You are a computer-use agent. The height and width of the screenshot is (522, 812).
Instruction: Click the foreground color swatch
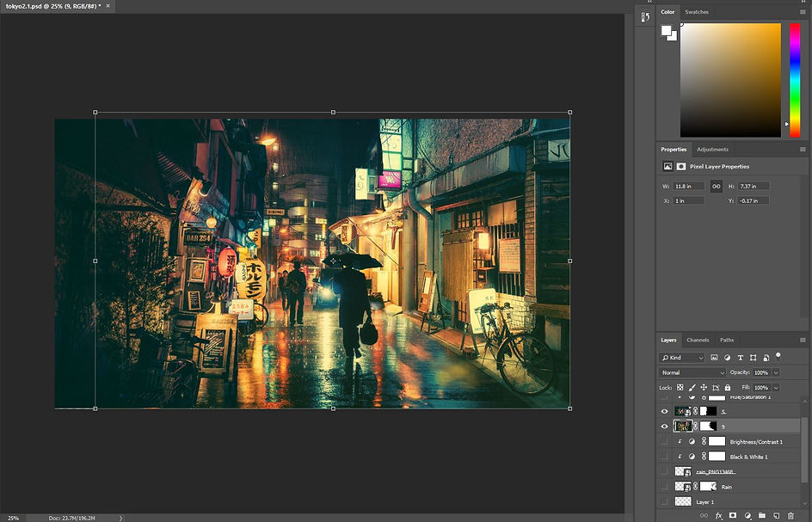point(666,31)
